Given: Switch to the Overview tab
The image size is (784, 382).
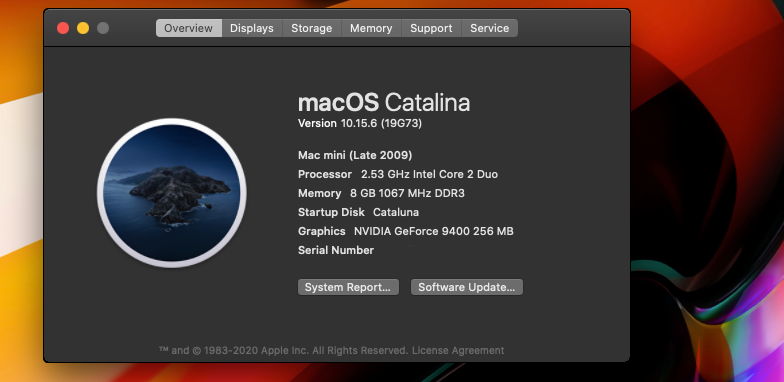Looking at the screenshot, I should point(189,28).
